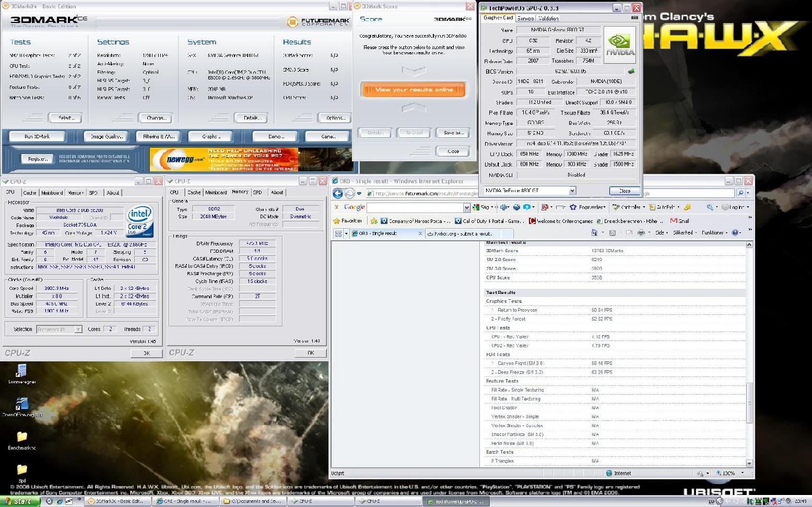
Task: Switch to the Mainboard tab in left CPU-Z
Action: click(52, 193)
